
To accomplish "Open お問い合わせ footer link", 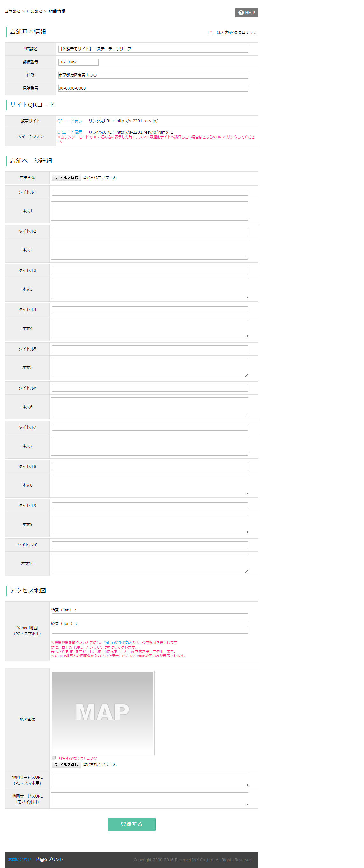I will [19, 859].
